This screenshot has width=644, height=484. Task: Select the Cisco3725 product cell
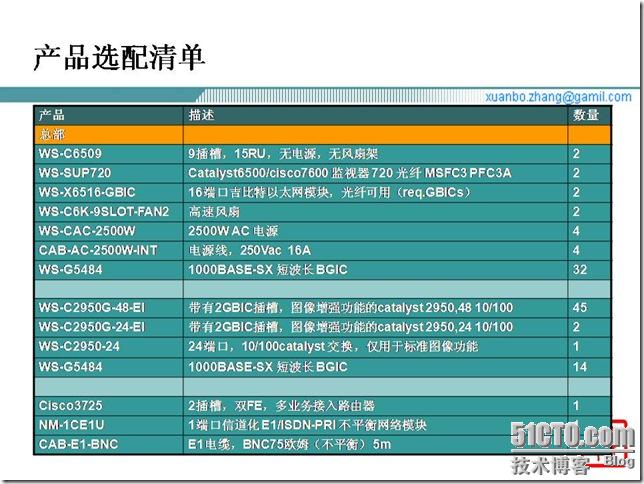click(108, 406)
